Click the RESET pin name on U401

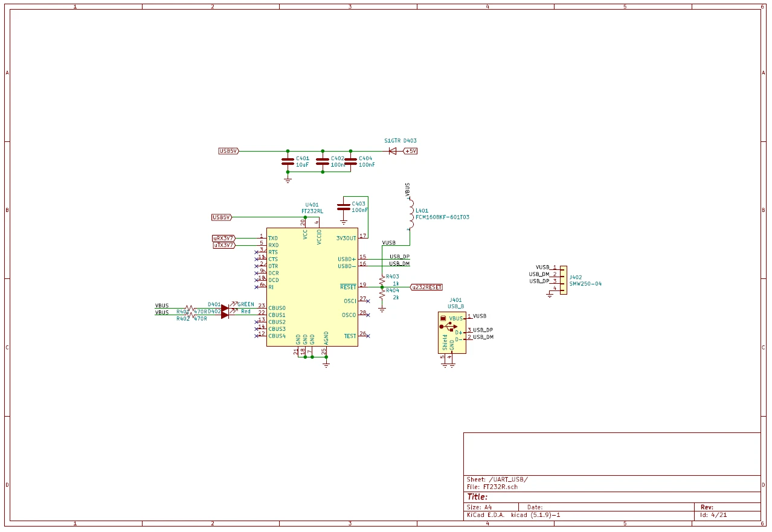(x=348, y=287)
